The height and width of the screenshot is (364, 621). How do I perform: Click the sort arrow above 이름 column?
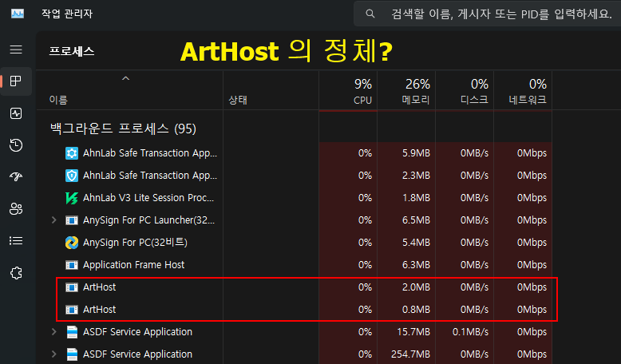(x=125, y=78)
